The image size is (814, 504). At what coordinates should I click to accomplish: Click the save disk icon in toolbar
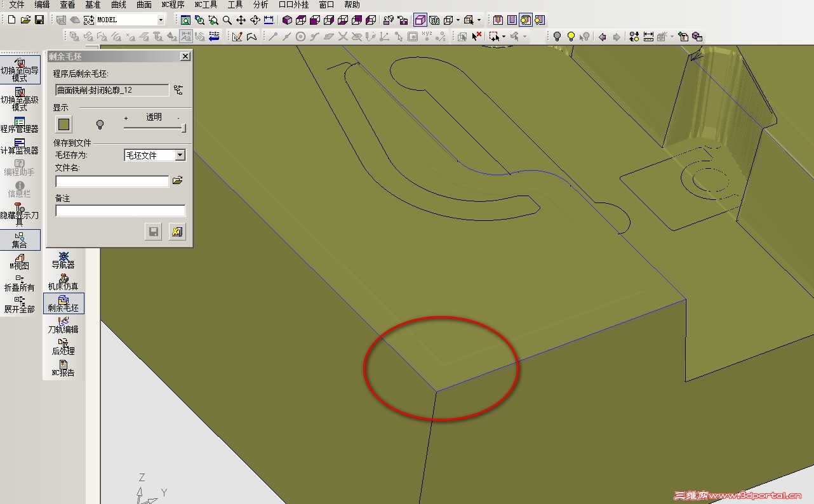point(39,20)
